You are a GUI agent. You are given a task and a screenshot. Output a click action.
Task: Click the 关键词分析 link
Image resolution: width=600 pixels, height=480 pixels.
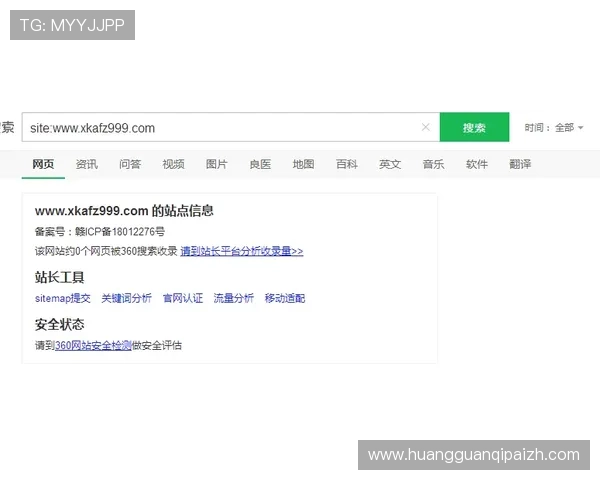click(x=127, y=298)
